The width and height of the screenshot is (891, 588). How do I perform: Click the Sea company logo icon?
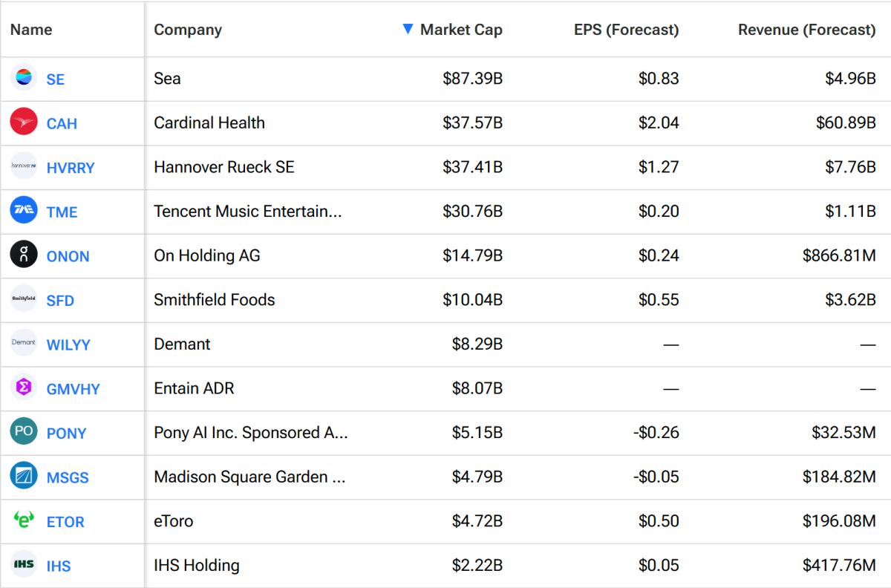(23, 79)
